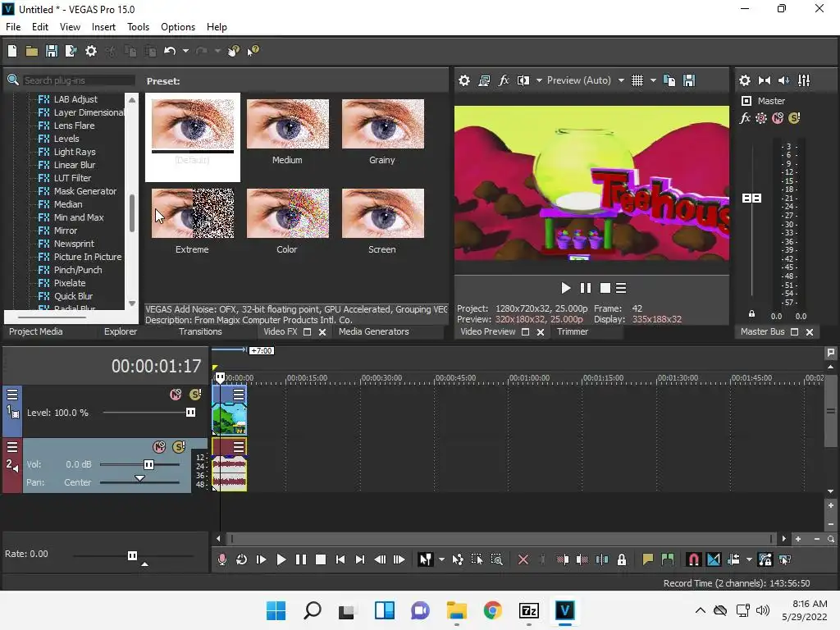This screenshot has width=840, height=630.
Task: Switch to Trimmer tab
Action: click(573, 331)
